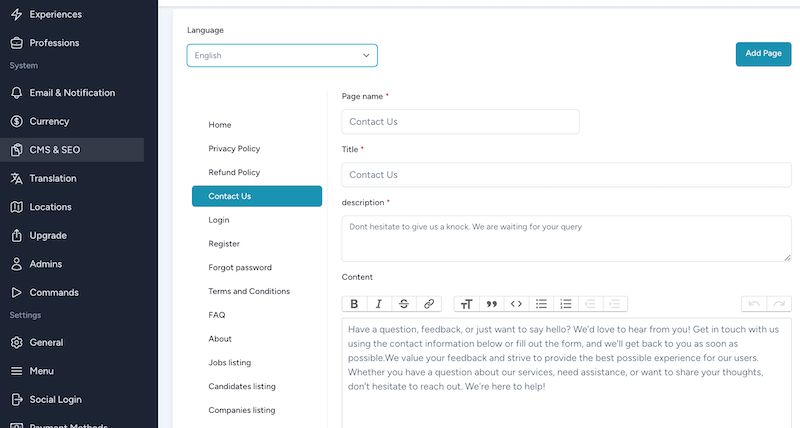Insert a link using the link icon

pos(429,304)
